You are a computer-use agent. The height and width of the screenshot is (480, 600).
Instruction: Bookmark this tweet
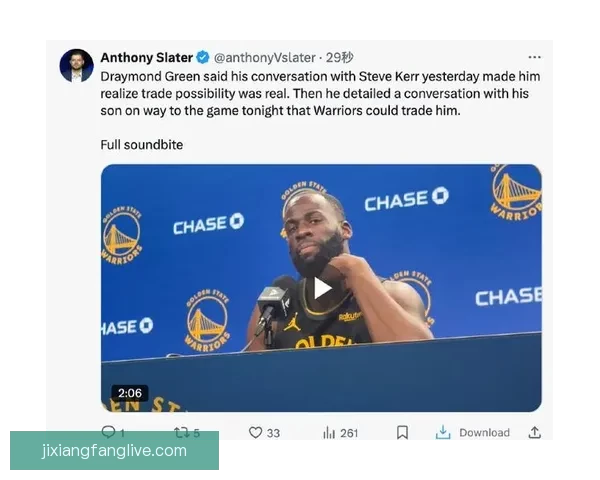pos(402,433)
